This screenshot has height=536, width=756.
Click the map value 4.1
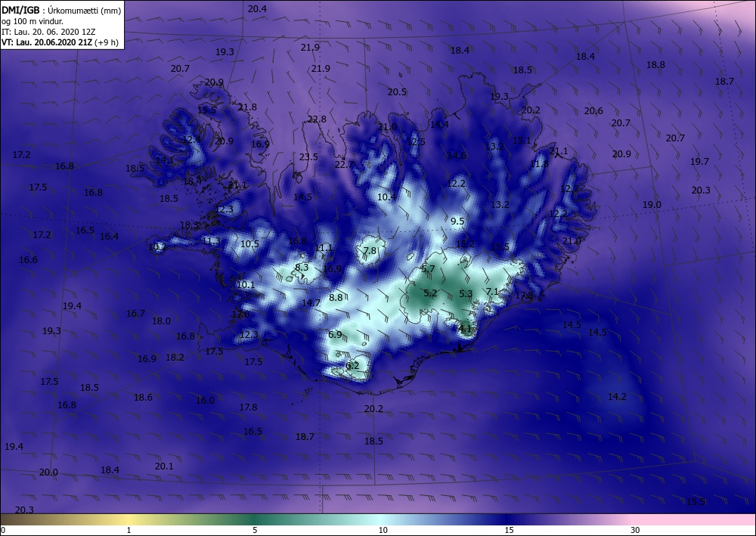(x=465, y=329)
